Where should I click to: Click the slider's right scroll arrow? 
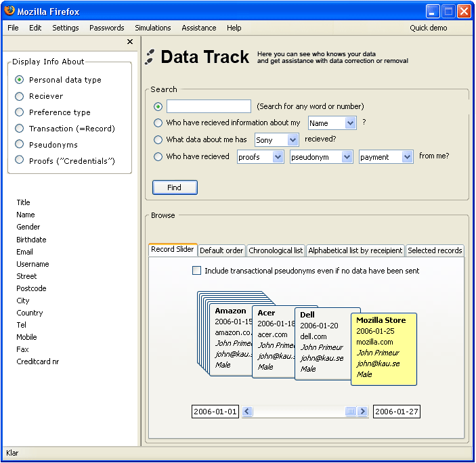click(363, 412)
